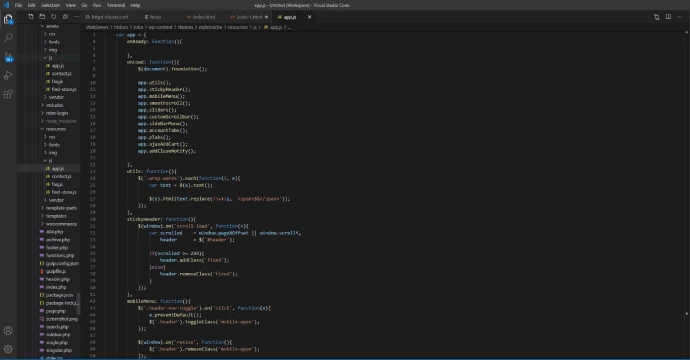Open footer.php in the explorer
This screenshot has width=690, height=360.
coord(56,248)
